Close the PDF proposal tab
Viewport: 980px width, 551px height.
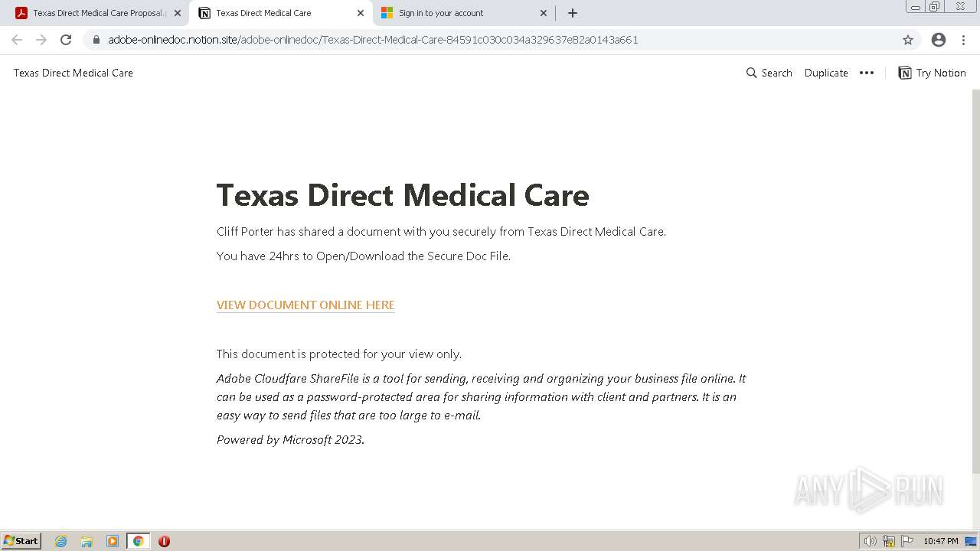pyautogui.click(x=178, y=13)
